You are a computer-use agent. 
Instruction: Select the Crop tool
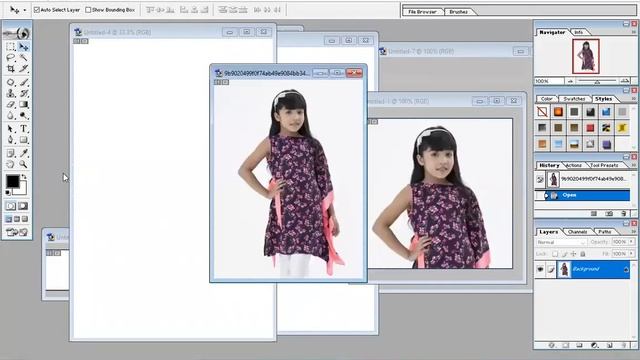11,69
